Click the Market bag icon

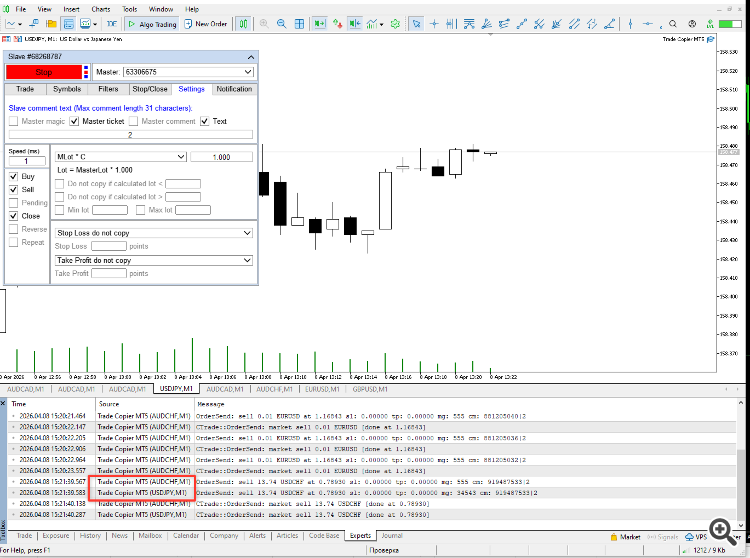pos(614,537)
